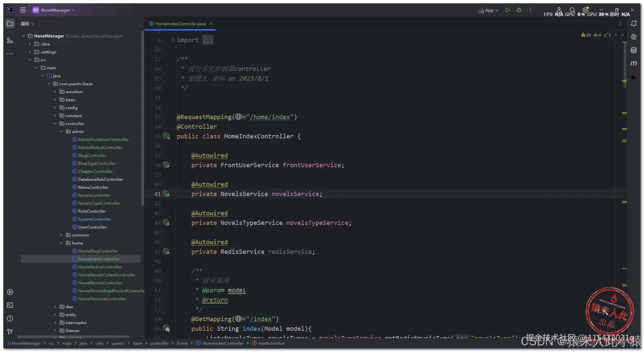Click Spring bean gutter icon on line 35

(x=166, y=136)
